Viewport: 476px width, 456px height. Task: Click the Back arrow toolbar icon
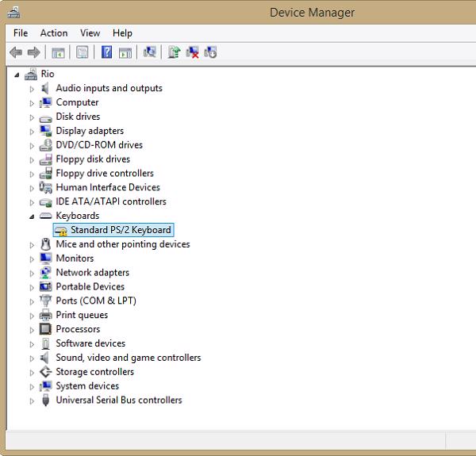pos(15,52)
